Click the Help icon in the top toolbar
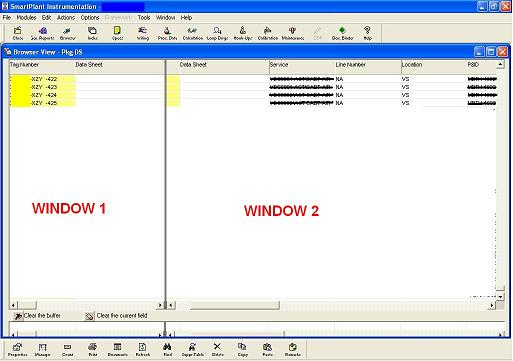 (x=367, y=33)
